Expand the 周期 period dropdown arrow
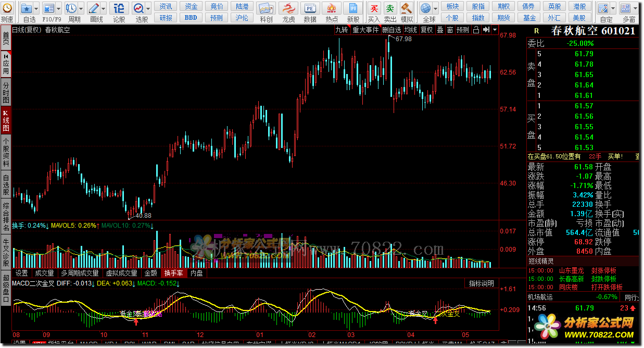 [81, 8]
